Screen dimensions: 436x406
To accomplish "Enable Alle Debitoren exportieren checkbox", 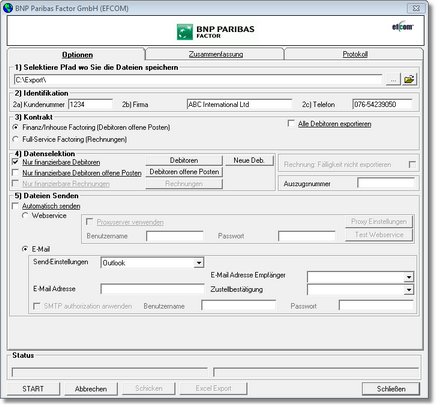I will [x=291, y=124].
